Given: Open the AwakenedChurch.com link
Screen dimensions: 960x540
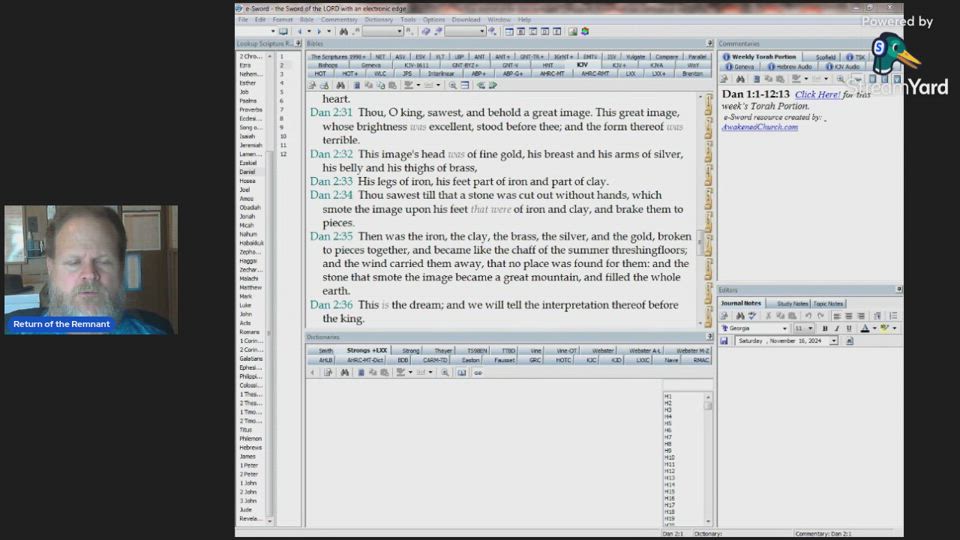Looking at the screenshot, I should pos(760,127).
